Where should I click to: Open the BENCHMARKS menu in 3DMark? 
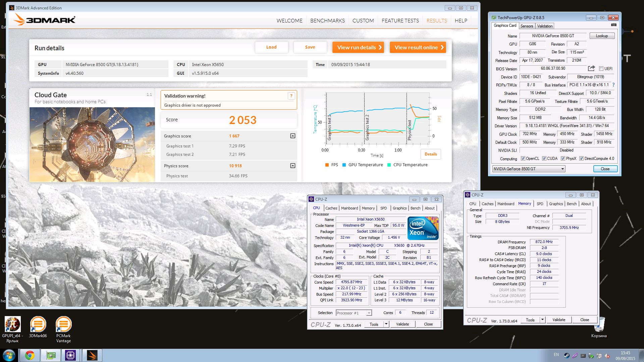point(327,21)
